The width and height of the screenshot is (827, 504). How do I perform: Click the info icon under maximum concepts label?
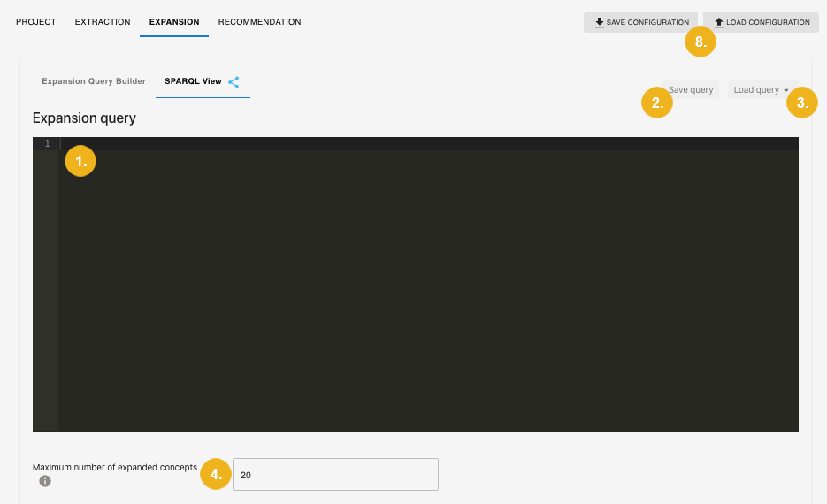click(x=45, y=481)
